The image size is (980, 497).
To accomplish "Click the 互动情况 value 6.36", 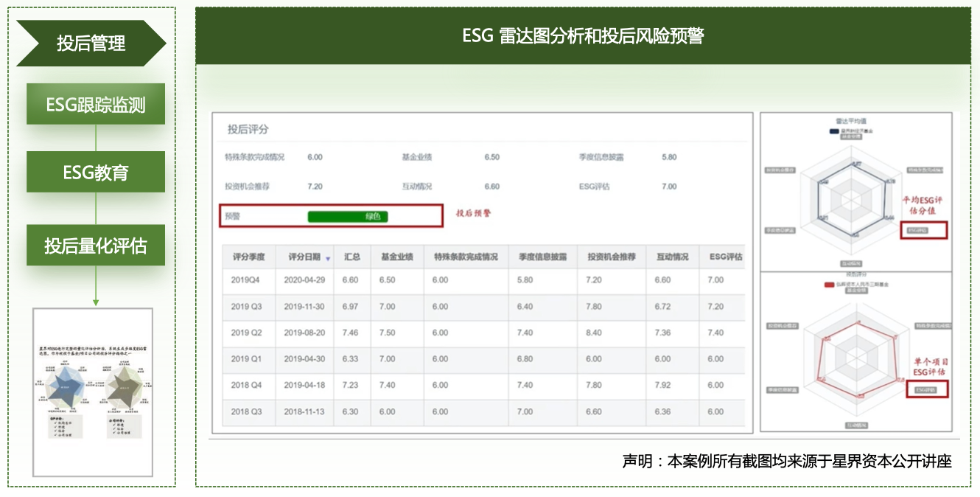I will 663,411.
